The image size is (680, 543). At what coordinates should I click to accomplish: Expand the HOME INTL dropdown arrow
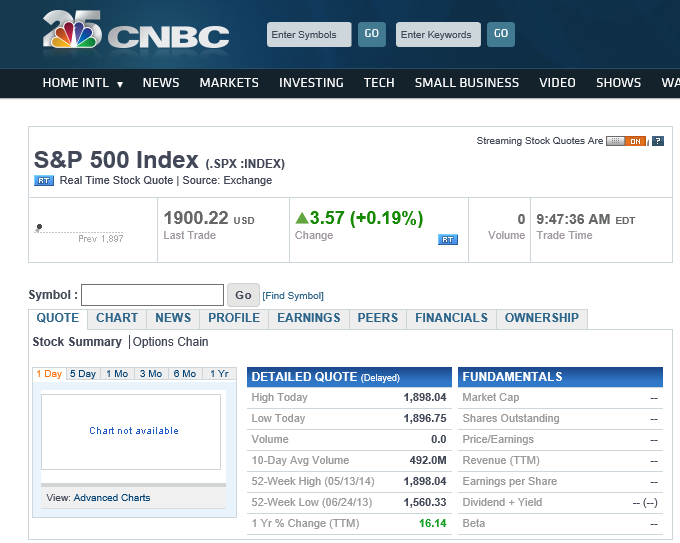pos(120,84)
